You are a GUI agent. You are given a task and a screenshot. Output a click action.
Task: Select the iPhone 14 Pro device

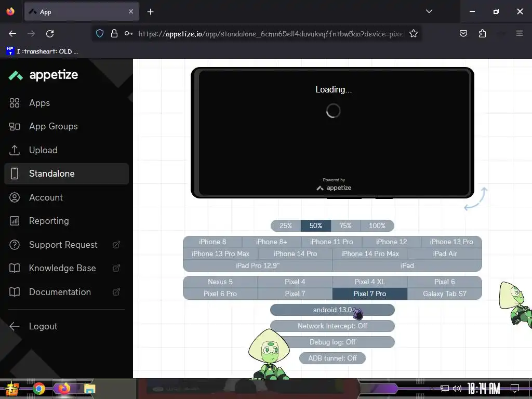tap(296, 254)
